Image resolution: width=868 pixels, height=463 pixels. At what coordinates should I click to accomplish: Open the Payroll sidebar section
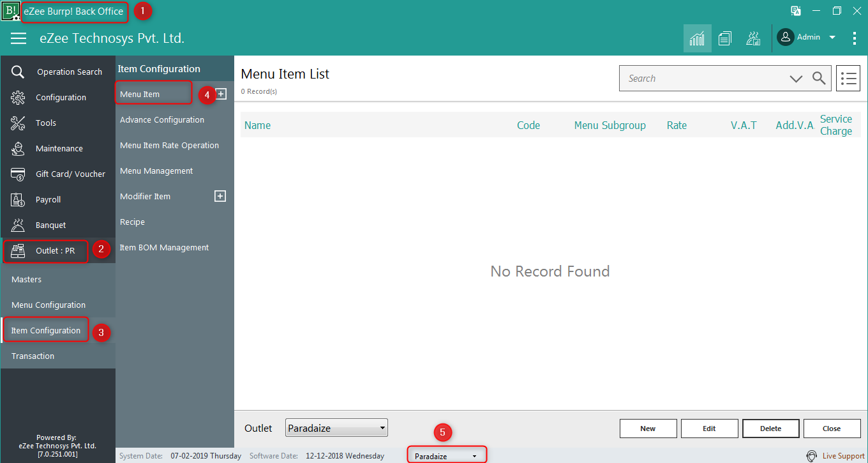[x=57, y=200]
